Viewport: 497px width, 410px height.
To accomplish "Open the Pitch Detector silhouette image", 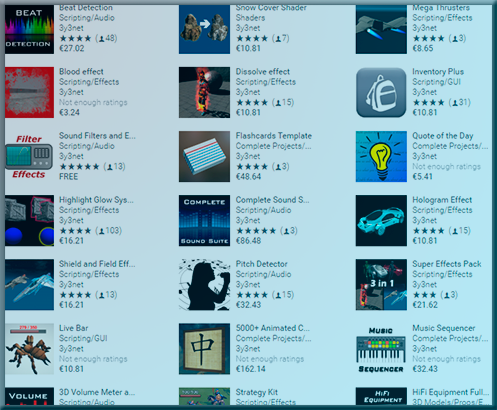I will [204, 285].
